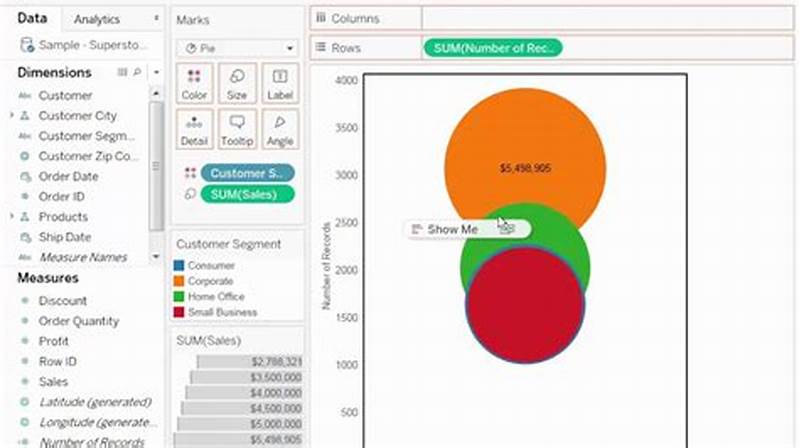This screenshot has width=800, height=448.
Task: Click the Dimensions scroll up arrow
Action: point(156,93)
